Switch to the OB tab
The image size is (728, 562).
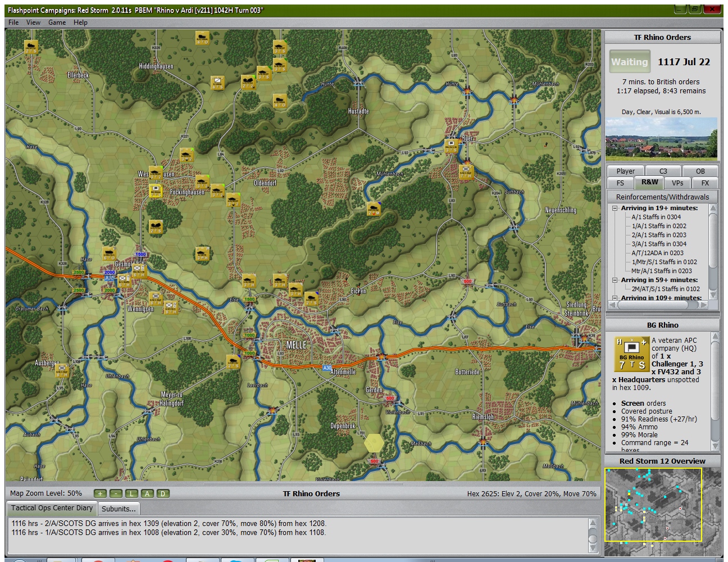[700, 171]
